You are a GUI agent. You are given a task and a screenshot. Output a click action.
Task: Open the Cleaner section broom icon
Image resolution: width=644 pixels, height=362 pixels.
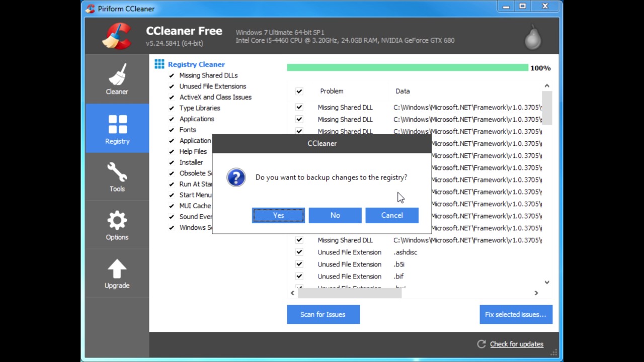[117, 74]
